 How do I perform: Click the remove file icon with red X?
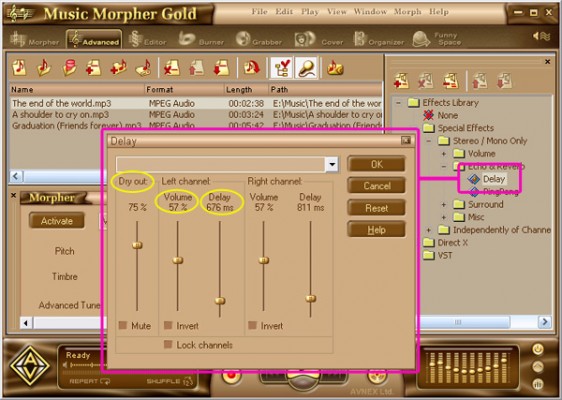[172, 67]
